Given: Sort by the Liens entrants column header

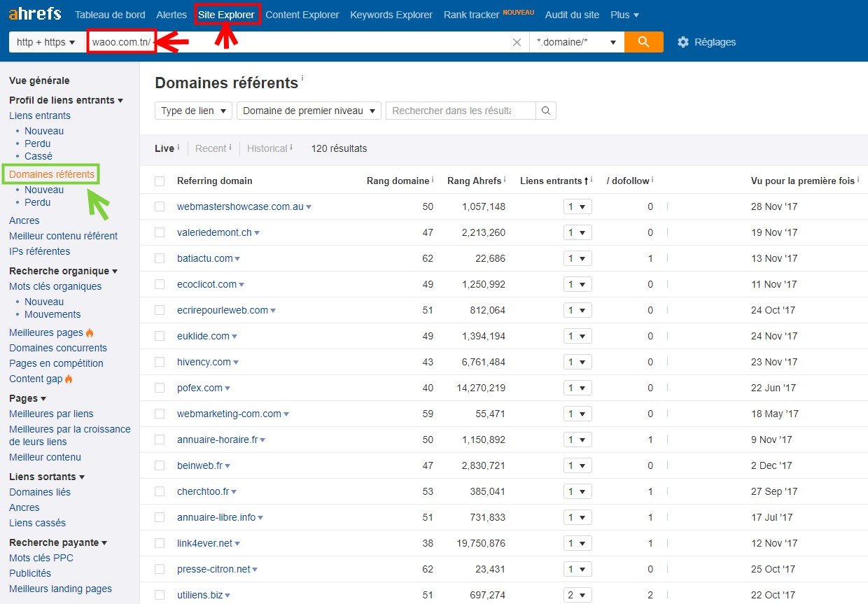Looking at the screenshot, I should [x=552, y=181].
